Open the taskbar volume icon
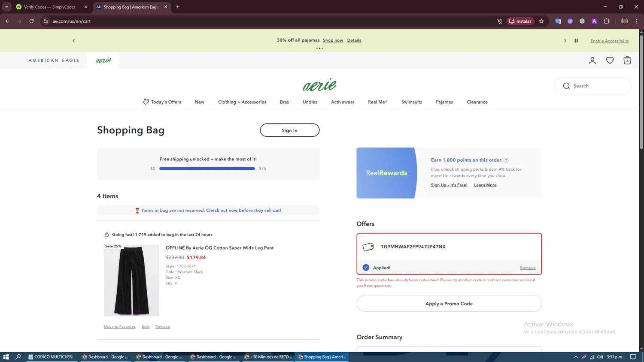 tap(600, 357)
